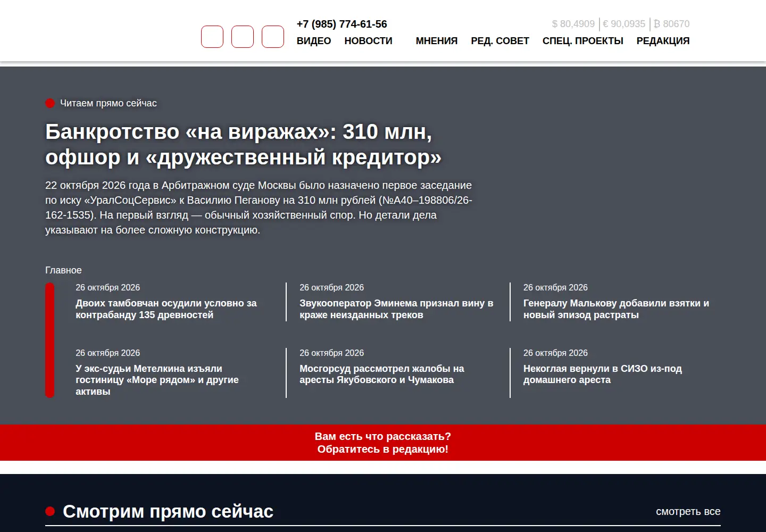This screenshot has width=766, height=532.
Task: Call phone number +7 (985) 774-61-56
Action: click(x=342, y=24)
